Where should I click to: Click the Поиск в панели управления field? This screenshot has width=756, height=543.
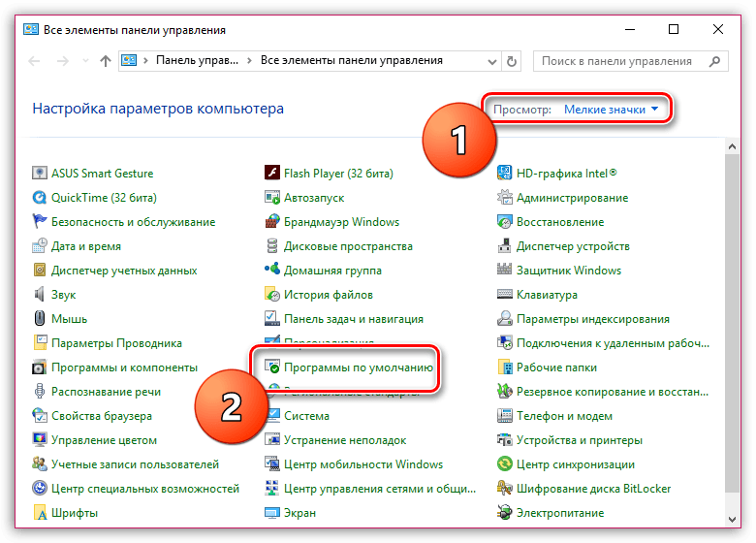click(631, 61)
